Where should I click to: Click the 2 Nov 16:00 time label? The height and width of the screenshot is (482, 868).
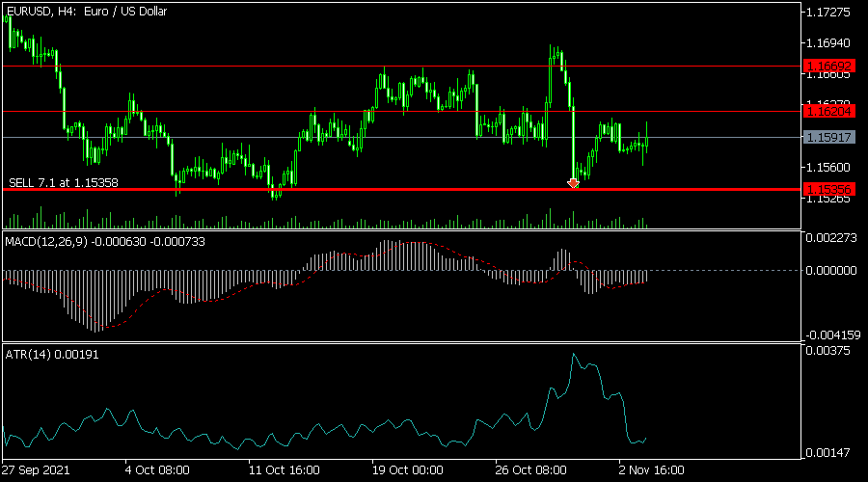(652, 470)
